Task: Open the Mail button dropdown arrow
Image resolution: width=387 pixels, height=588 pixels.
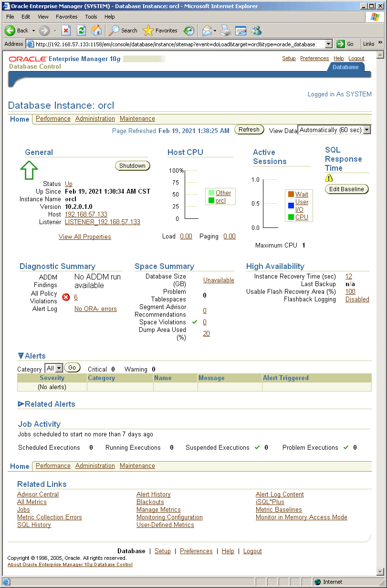Action: [215, 31]
